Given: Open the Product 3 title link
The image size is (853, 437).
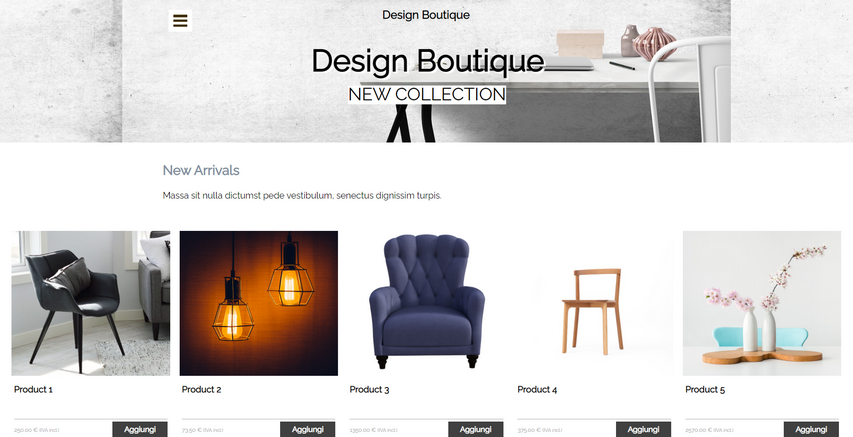Looking at the screenshot, I should [369, 390].
